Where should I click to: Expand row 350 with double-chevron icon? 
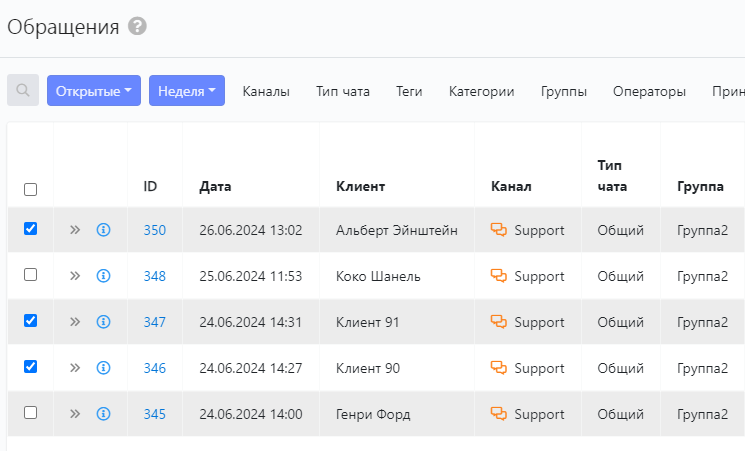75,230
